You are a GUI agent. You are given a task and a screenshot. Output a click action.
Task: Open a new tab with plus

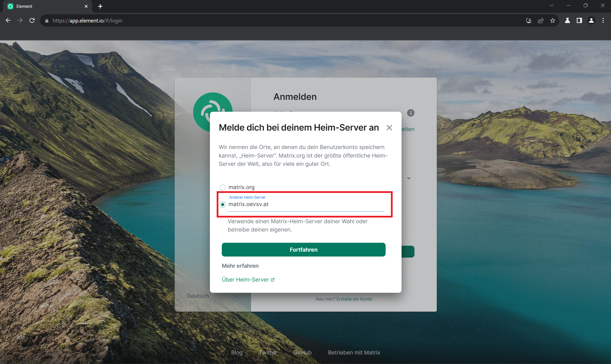pos(100,6)
